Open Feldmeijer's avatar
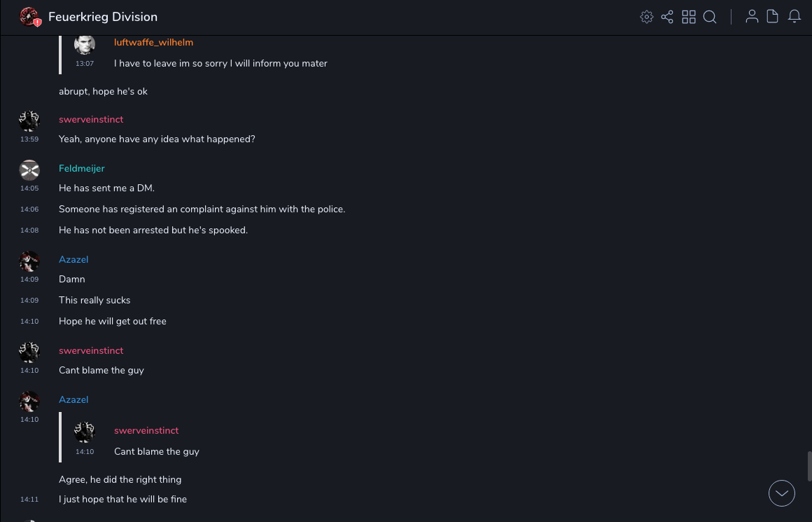 pyautogui.click(x=29, y=170)
